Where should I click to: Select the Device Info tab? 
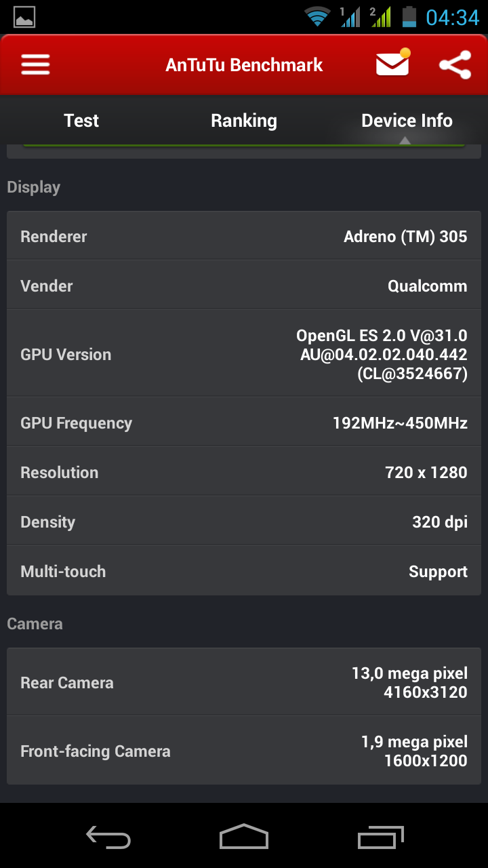tap(407, 121)
